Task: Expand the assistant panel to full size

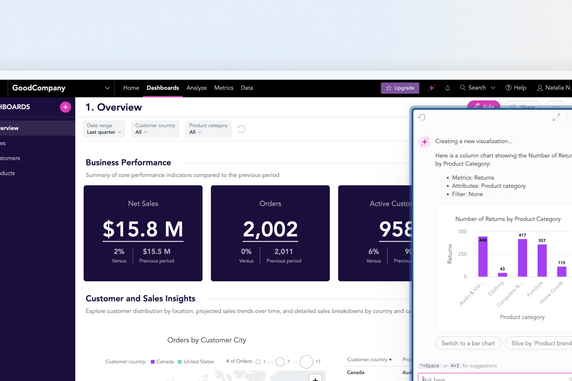Action: tap(556, 117)
